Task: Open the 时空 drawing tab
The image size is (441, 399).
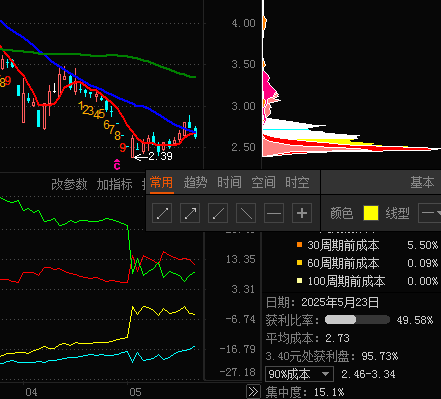Action: pyautogui.click(x=297, y=182)
